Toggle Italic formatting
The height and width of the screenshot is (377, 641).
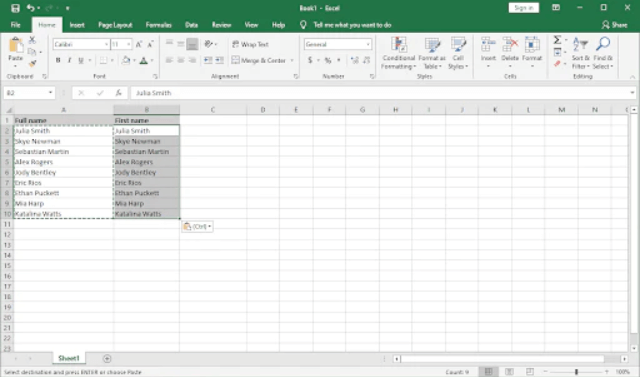(69, 61)
